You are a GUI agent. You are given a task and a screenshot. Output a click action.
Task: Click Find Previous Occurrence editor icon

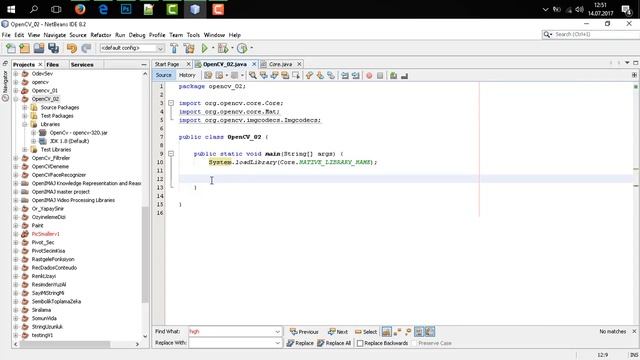(x=264, y=76)
